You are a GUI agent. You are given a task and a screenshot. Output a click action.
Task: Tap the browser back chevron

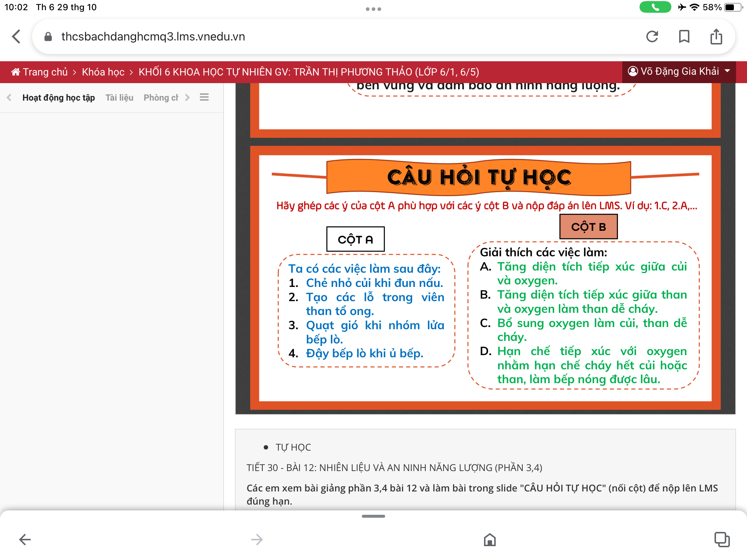(16, 36)
